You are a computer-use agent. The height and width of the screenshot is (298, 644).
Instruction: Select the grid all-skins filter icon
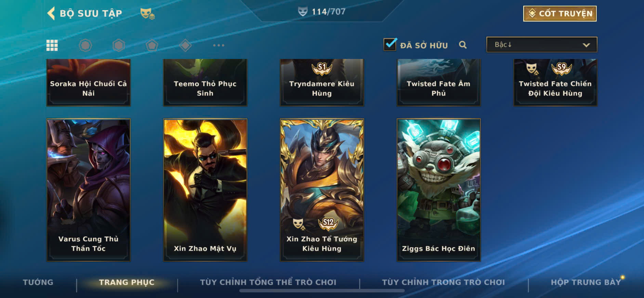[52, 45]
